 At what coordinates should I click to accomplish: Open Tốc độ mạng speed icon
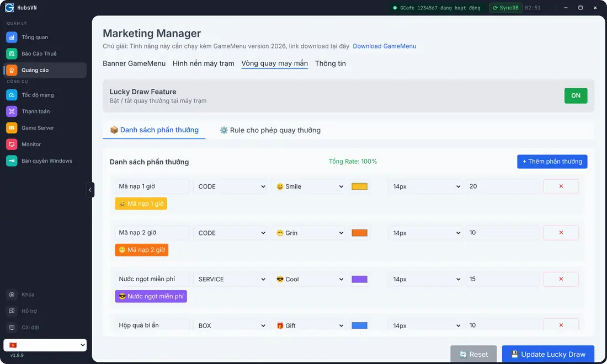point(12,95)
